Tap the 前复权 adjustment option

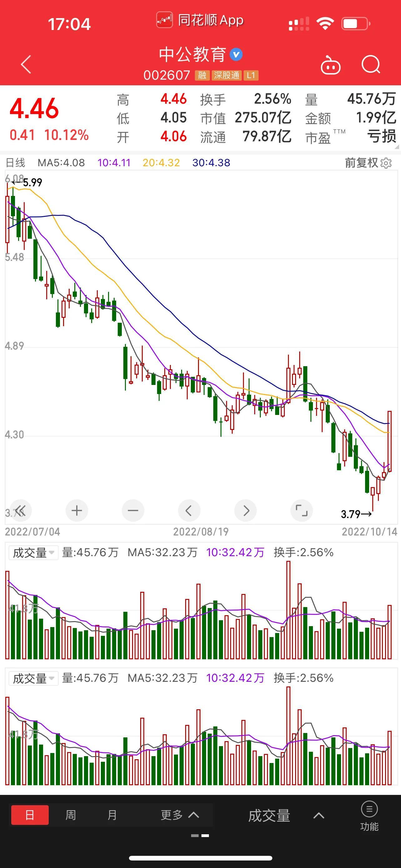(361, 163)
